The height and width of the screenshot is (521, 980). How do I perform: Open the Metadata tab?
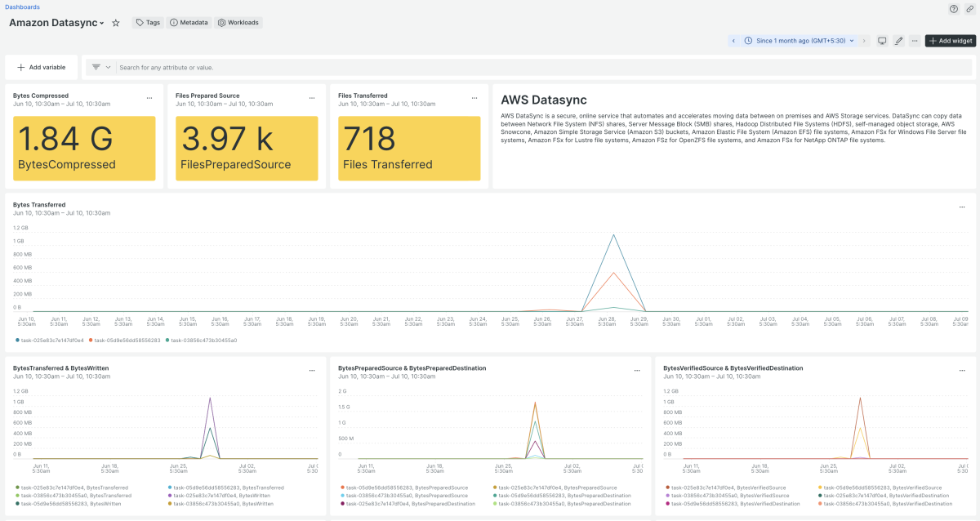[x=189, y=23]
